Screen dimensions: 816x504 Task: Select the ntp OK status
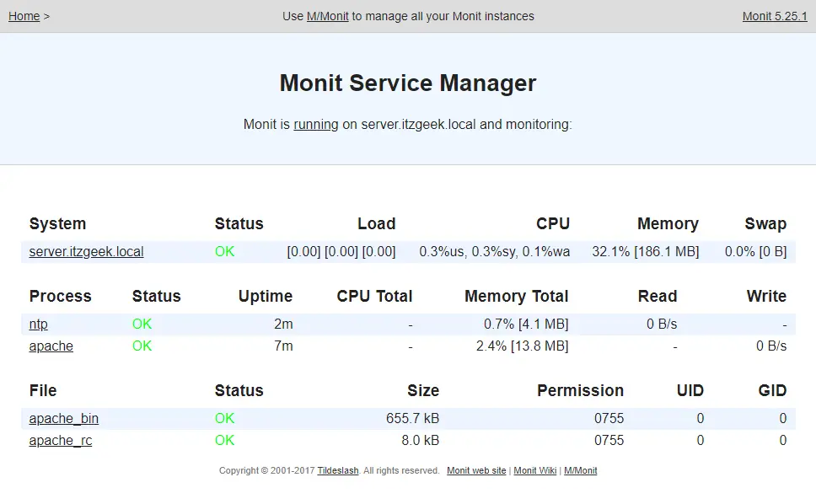click(x=142, y=324)
